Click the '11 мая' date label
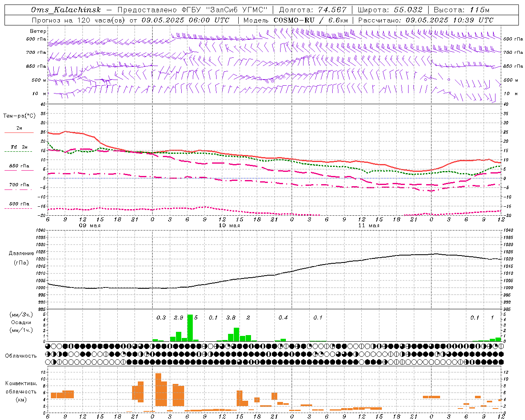This screenshot has width=525, height=420. pyautogui.click(x=369, y=226)
